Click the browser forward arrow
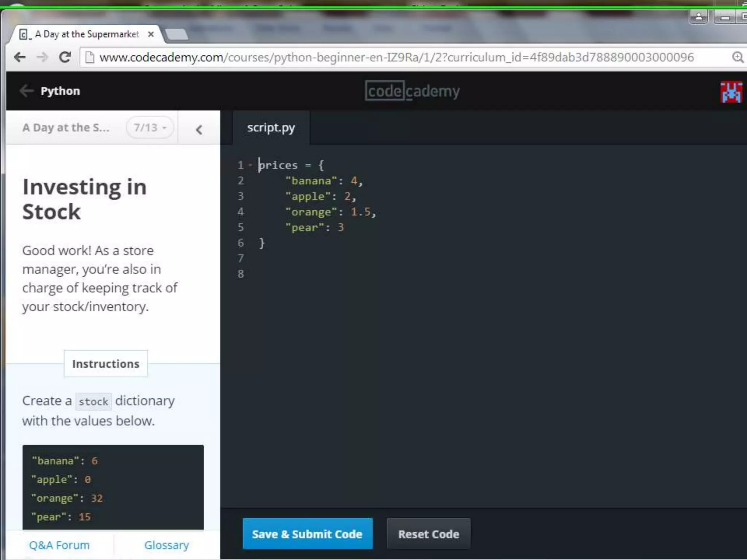 pyautogui.click(x=42, y=57)
